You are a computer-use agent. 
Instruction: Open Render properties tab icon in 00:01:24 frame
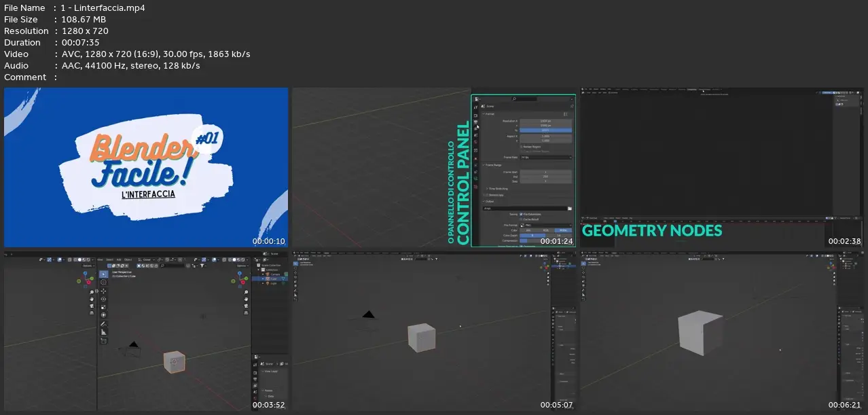tap(475, 116)
